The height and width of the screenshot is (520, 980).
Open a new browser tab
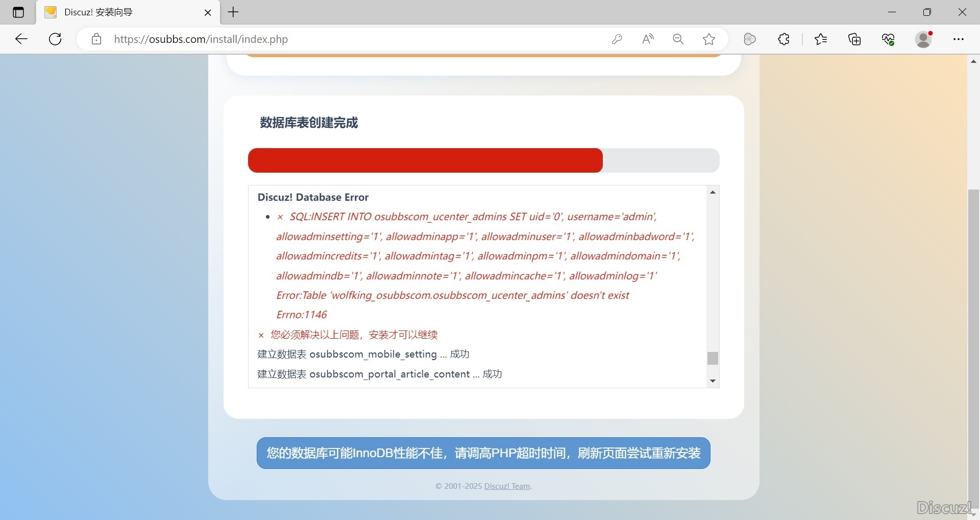coord(233,12)
